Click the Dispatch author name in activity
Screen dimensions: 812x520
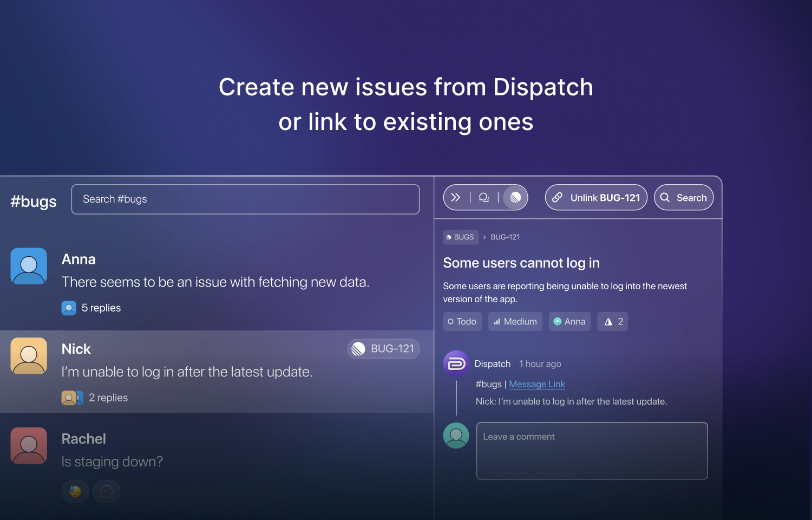pos(493,364)
